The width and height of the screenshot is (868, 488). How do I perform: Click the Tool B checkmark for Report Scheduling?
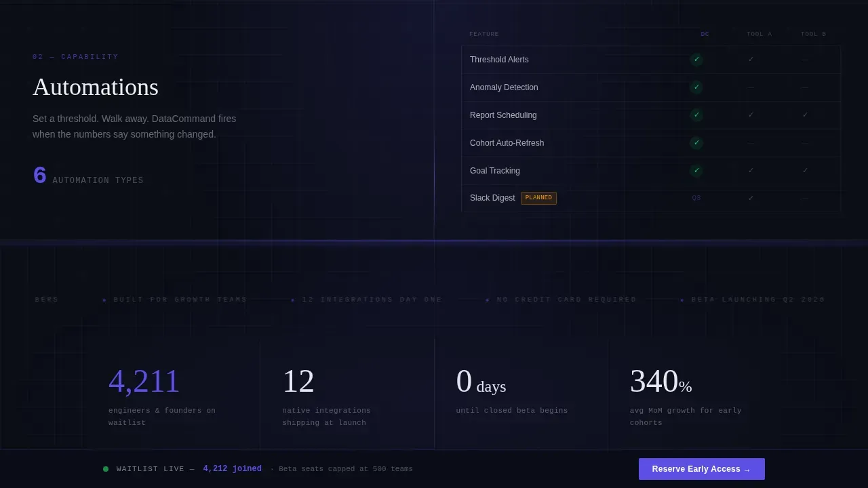(805, 115)
